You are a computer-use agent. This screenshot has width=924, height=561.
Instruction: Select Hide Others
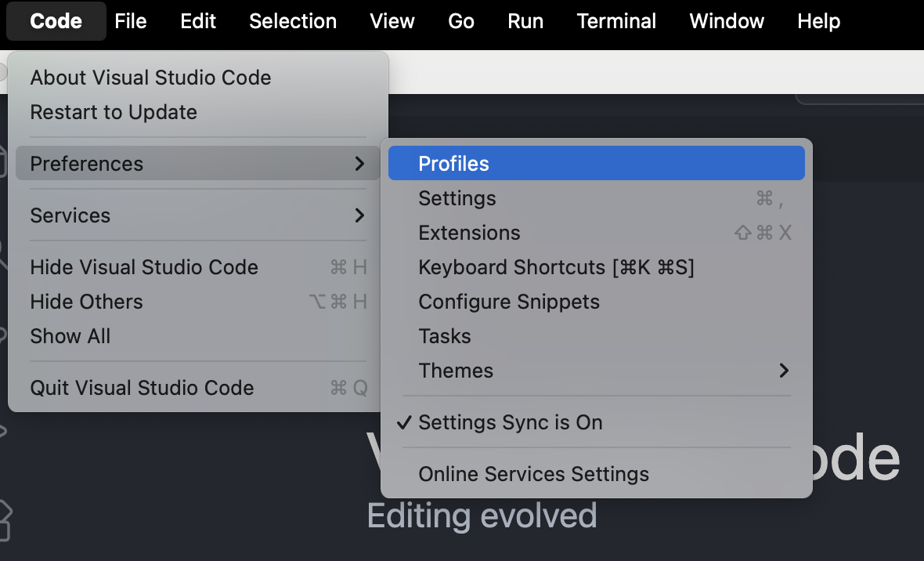click(198, 302)
